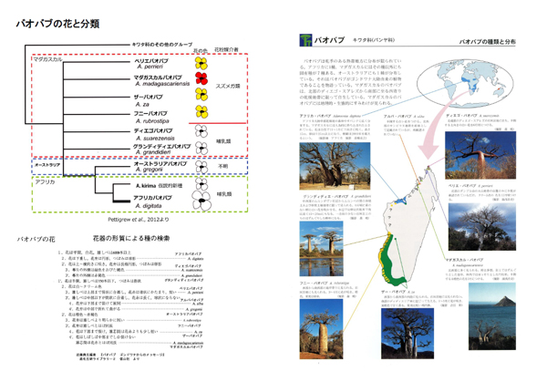Screen dimensions: 547x392
Task: Select the species name A. madagascariensis in the tree
Action: point(163,84)
